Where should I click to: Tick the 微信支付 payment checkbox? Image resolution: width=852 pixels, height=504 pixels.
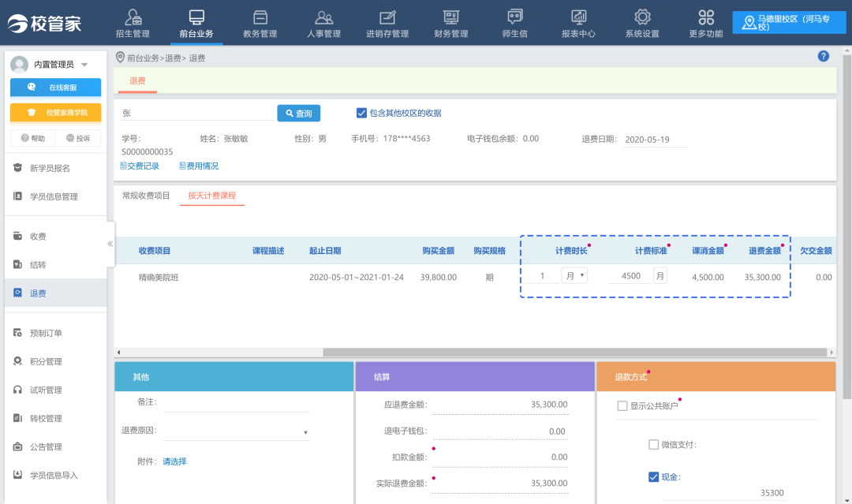tap(653, 444)
